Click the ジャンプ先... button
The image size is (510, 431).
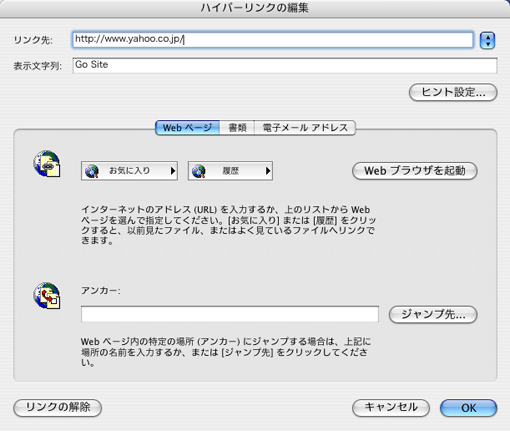pos(433,314)
